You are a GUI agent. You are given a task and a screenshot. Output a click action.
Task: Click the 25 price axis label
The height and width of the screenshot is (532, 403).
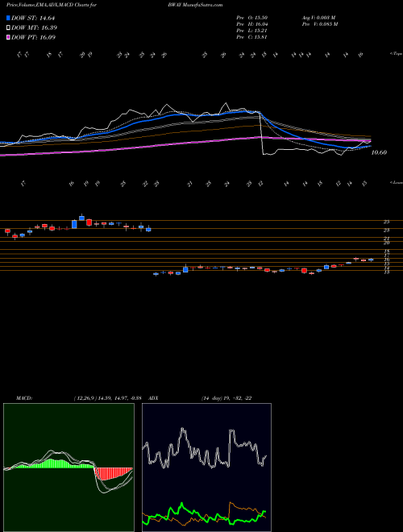[386, 222]
